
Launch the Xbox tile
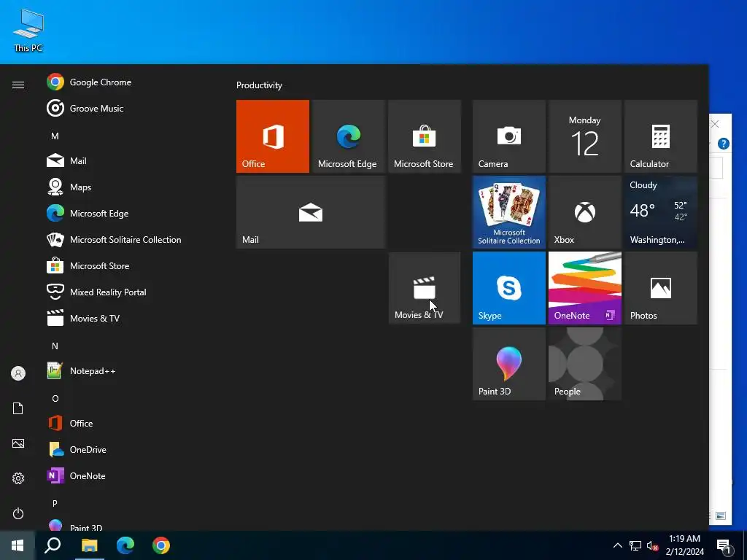584,212
